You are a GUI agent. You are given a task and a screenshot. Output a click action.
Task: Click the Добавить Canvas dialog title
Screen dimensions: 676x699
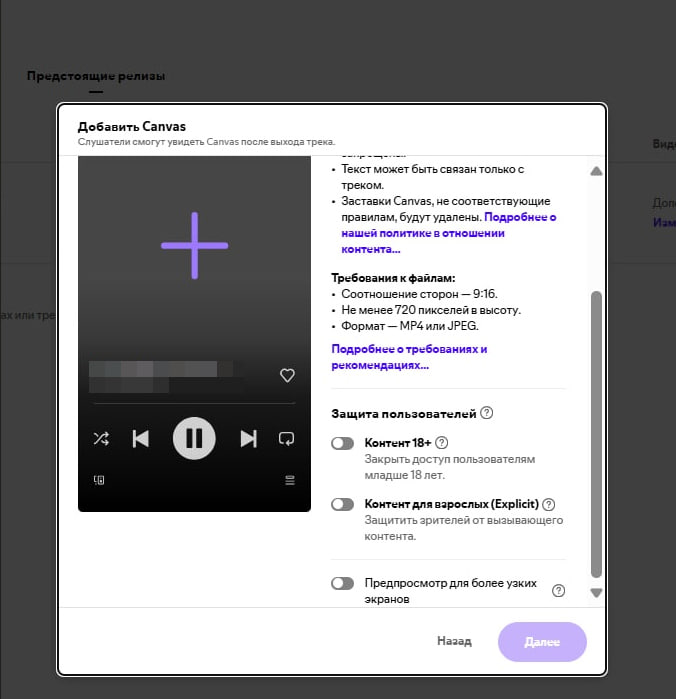coord(132,127)
